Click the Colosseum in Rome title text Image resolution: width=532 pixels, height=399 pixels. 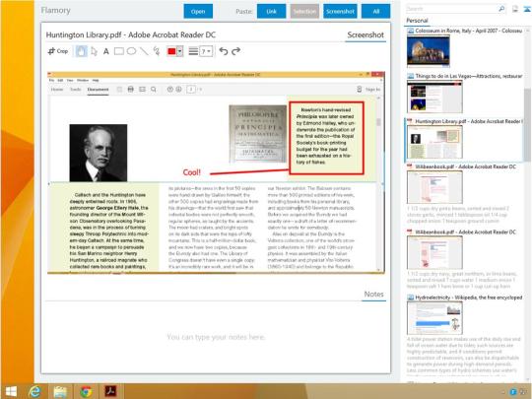click(468, 31)
